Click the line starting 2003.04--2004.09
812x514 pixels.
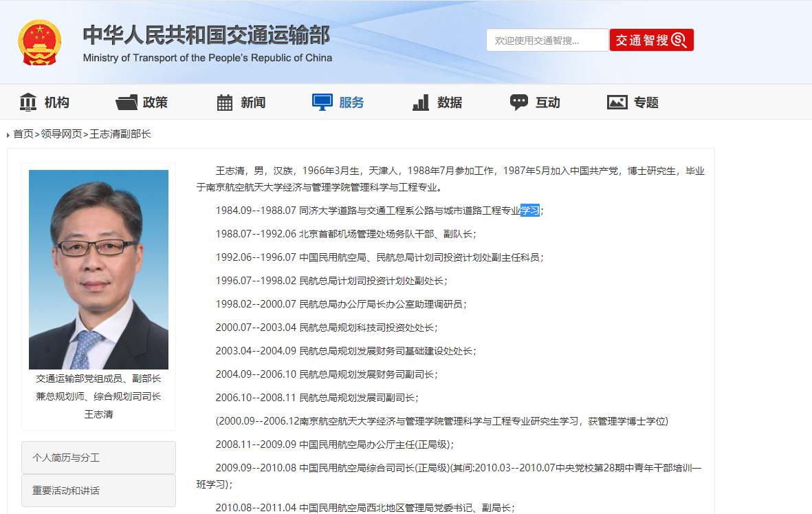[x=346, y=351]
